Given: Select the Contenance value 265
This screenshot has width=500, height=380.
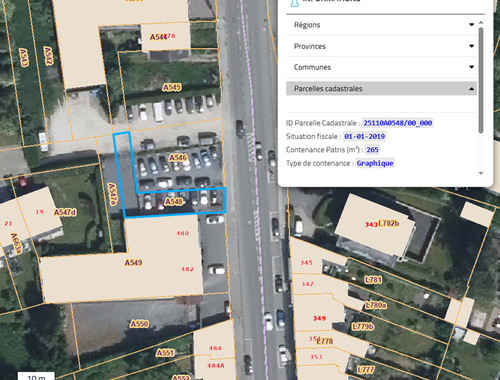Looking at the screenshot, I should coord(372,150).
